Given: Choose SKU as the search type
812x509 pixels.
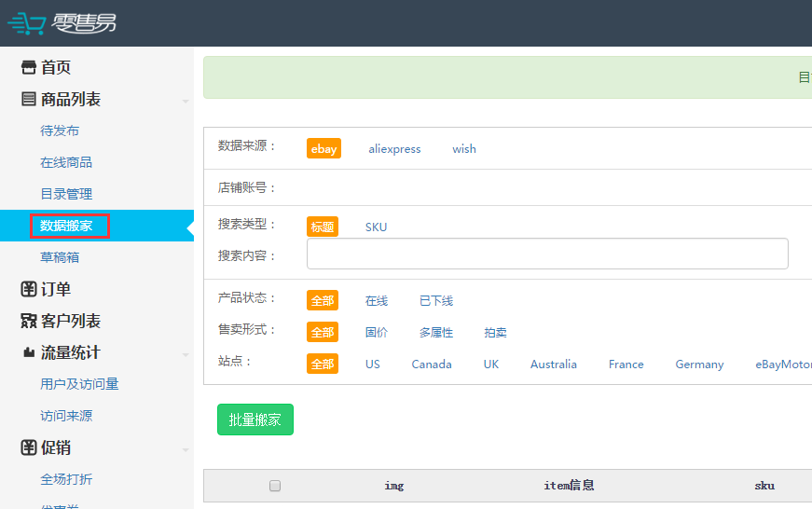Looking at the screenshot, I should point(376,227).
